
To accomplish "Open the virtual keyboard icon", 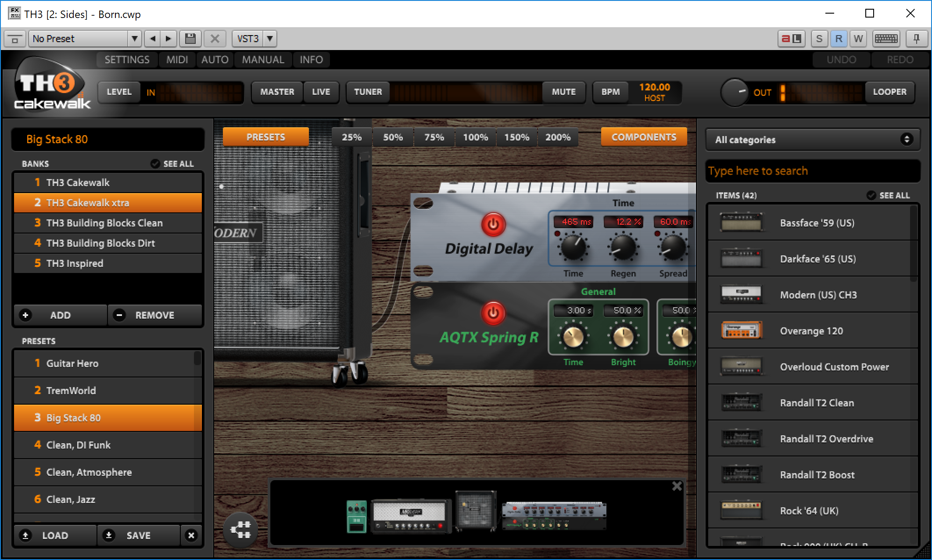I will click(x=886, y=39).
